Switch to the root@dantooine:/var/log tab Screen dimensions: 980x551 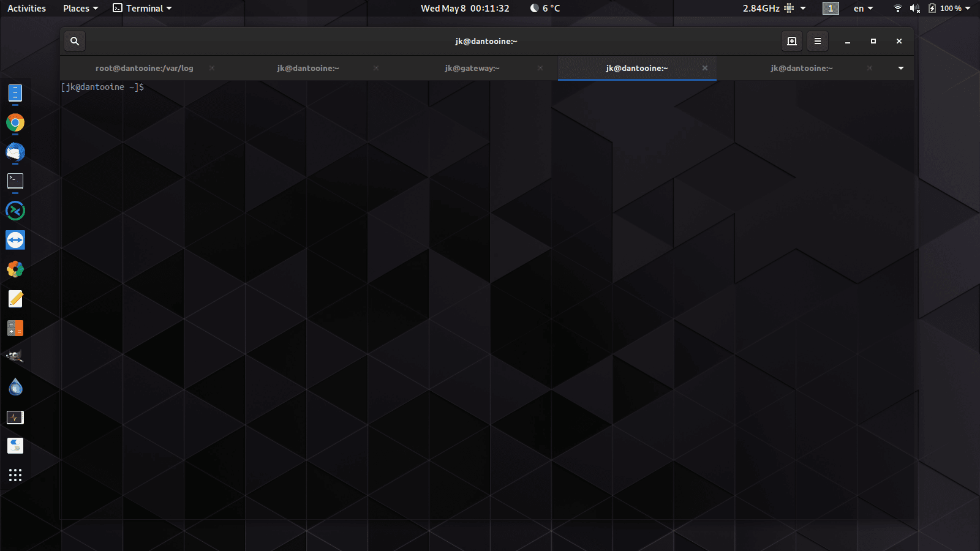click(x=143, y=68)
